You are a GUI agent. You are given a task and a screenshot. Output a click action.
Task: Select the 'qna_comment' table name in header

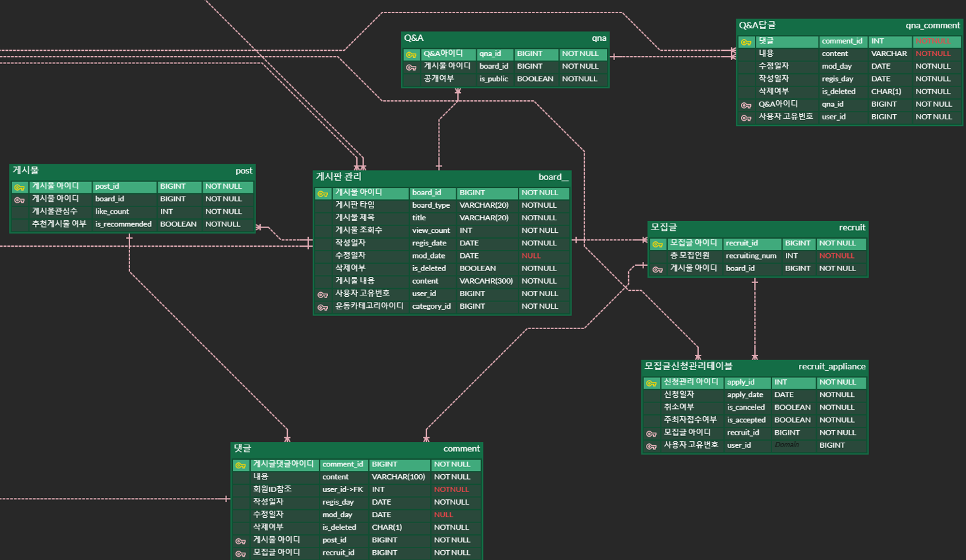932,26
